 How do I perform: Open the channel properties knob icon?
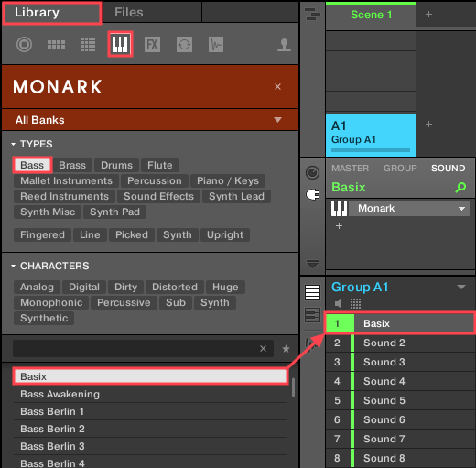point(312,173)
